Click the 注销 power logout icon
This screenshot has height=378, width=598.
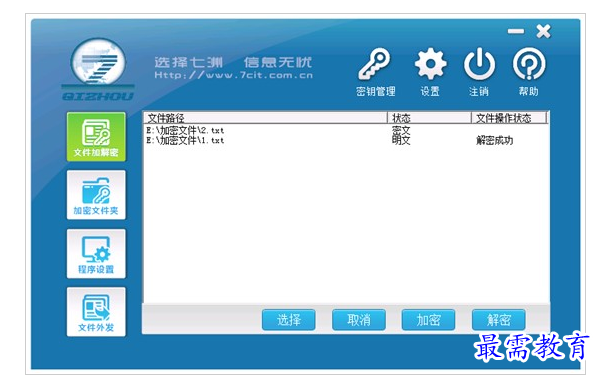[479, 72]
